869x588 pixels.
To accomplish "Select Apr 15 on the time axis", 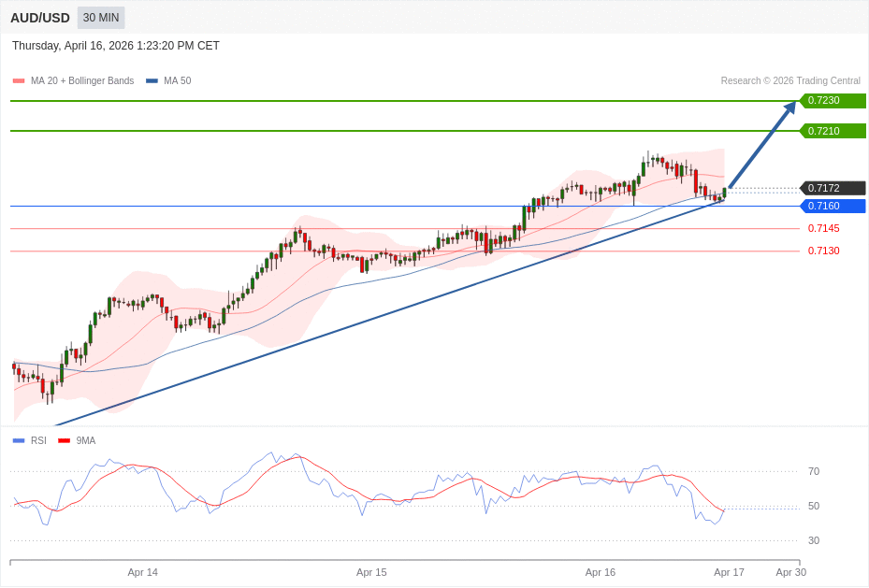I will [371, 572].
